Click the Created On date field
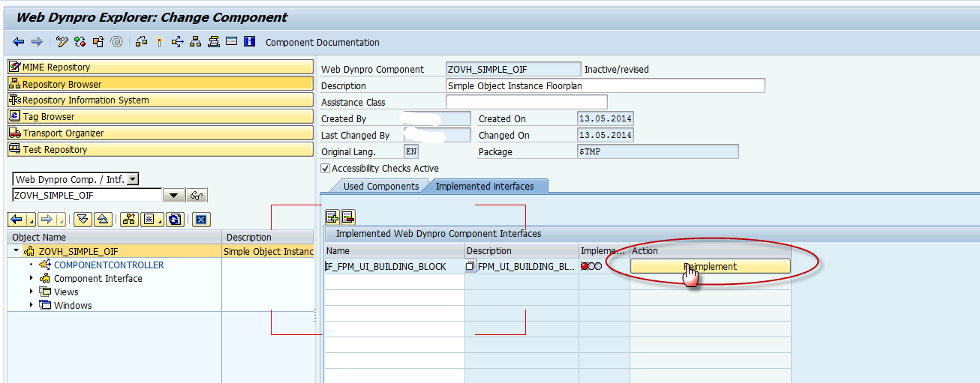 click(x=606, y=118)
